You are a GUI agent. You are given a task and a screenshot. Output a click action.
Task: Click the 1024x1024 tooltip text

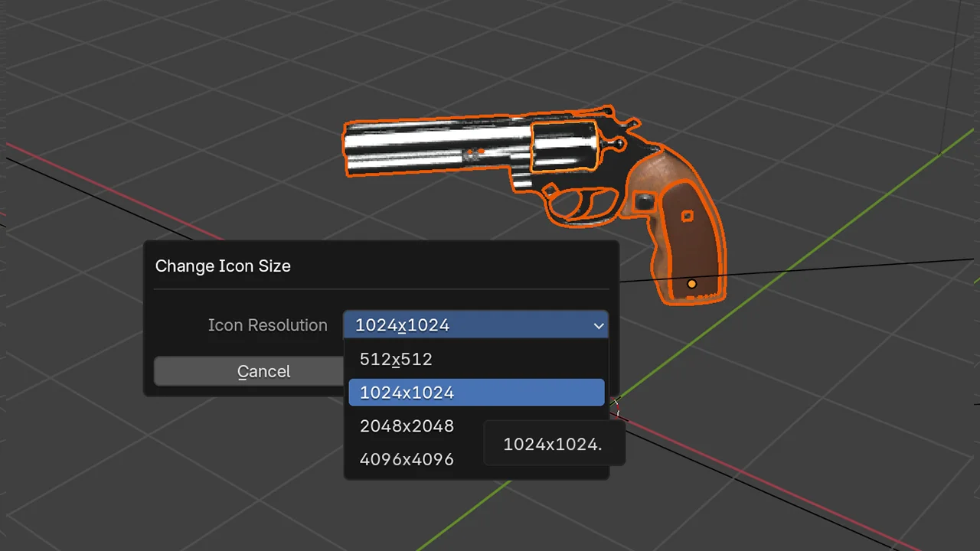point(553,444)
